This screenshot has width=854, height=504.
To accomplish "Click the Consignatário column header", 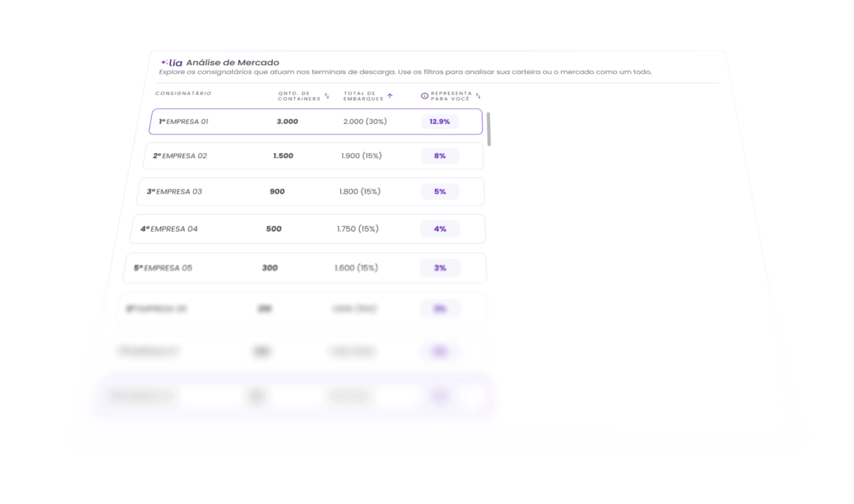I will point(183,93).
